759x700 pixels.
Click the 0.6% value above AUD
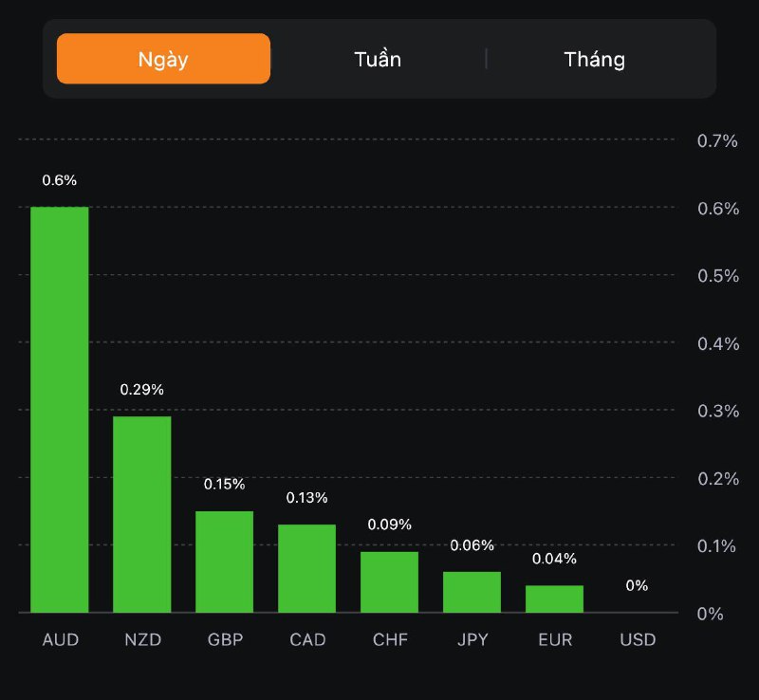click(60, 180)
